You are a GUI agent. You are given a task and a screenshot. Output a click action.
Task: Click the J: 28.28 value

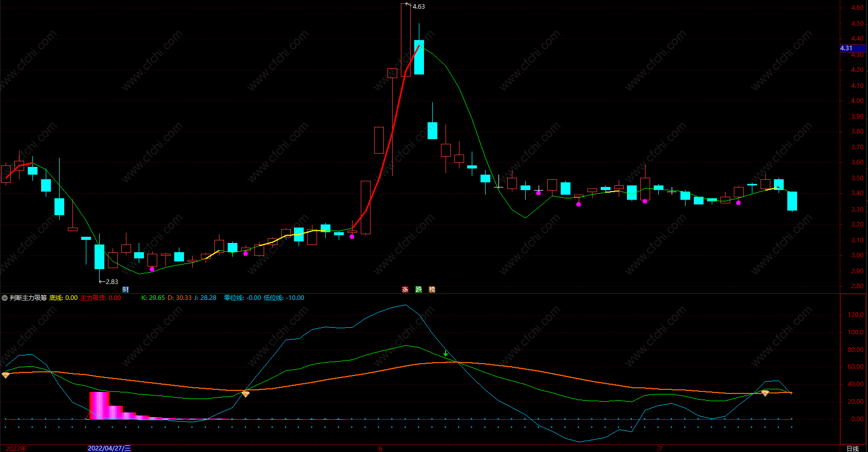tap(205, 298)
